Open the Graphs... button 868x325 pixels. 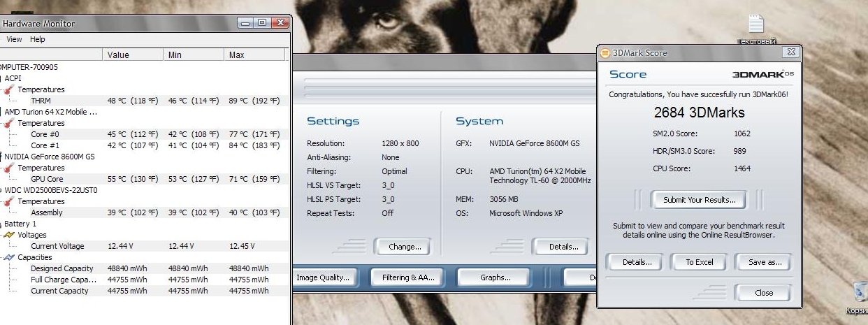[495, 277]
